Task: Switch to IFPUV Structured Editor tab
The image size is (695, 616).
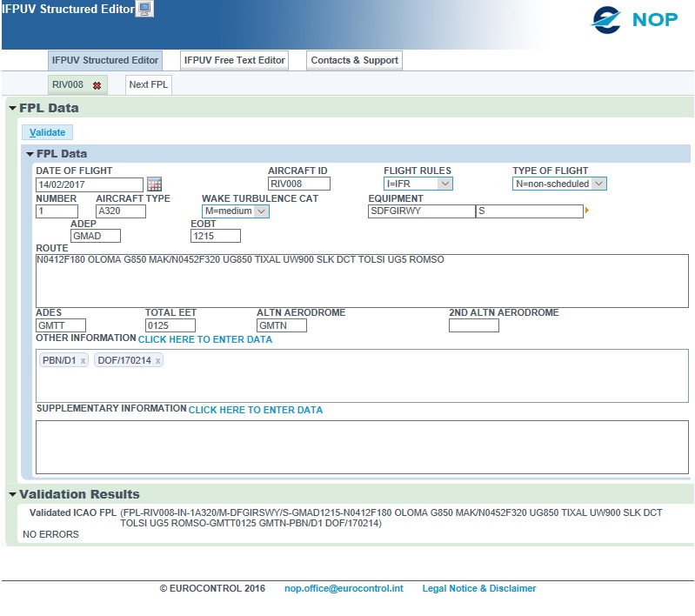Action: point(105,60)
